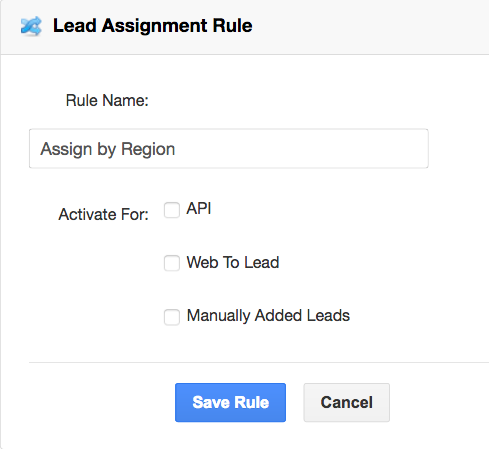Click the API option label text

click(x=199, y=209)
